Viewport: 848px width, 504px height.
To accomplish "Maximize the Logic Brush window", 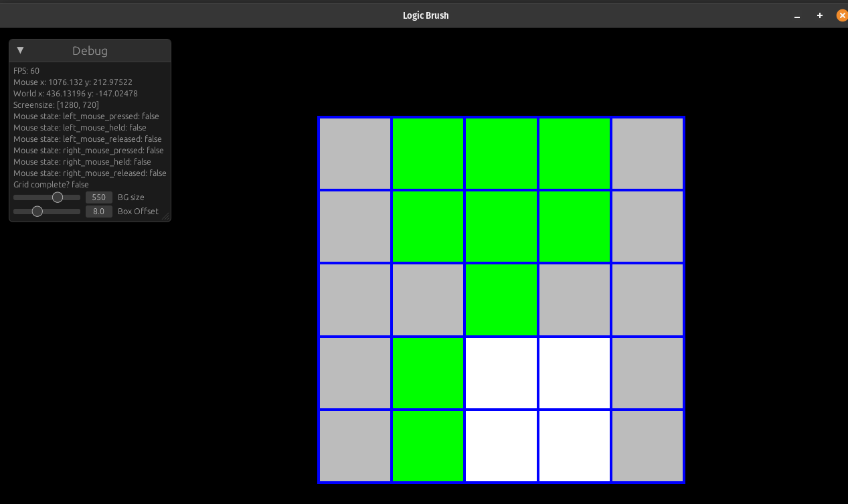I will [819, 15].
